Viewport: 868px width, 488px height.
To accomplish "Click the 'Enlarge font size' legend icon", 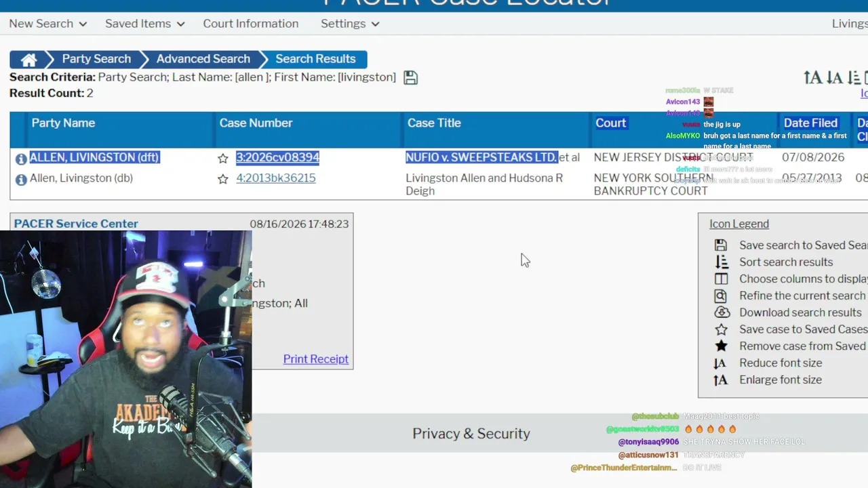I will tap(720, 380).
